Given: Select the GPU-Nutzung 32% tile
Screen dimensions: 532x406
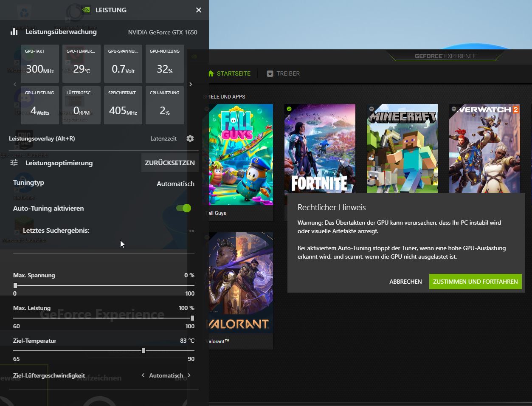Looking at the screenshot, I should 165,64.
